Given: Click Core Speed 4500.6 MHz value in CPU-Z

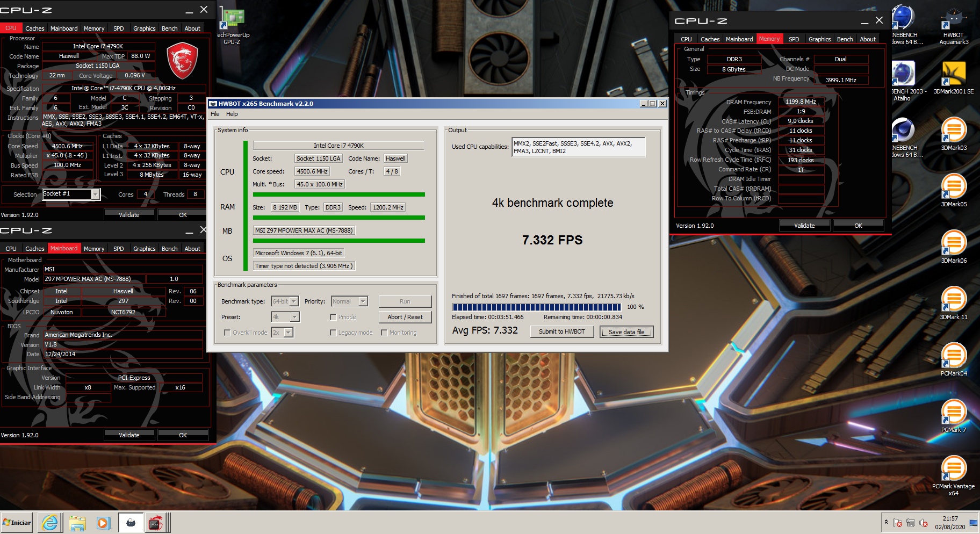Looking at the screenshot, I should pyautogui.click(x=67, y=146).
